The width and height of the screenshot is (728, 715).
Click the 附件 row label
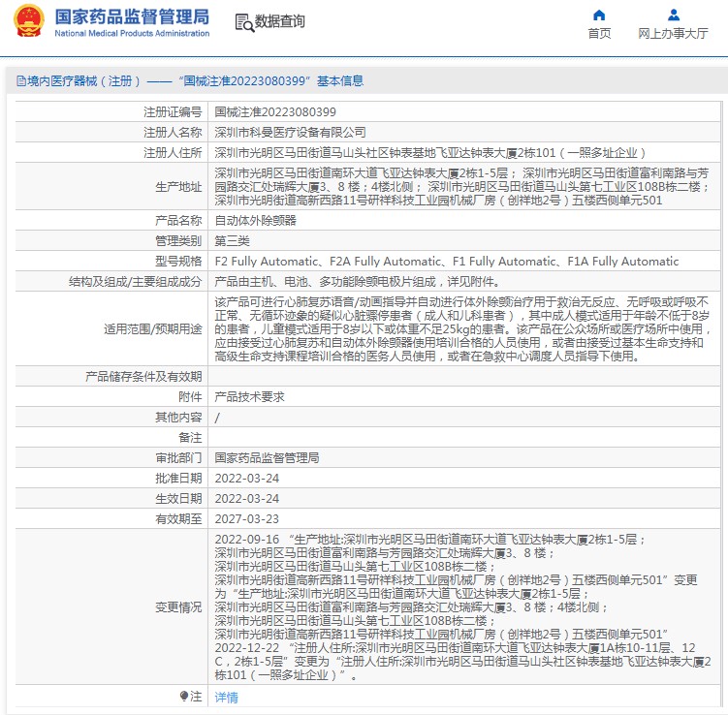(190, 396)
